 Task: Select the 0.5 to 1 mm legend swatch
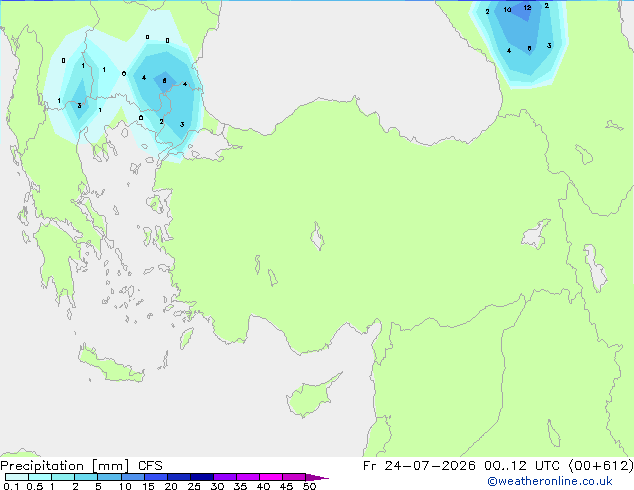[x=40, y=477]
